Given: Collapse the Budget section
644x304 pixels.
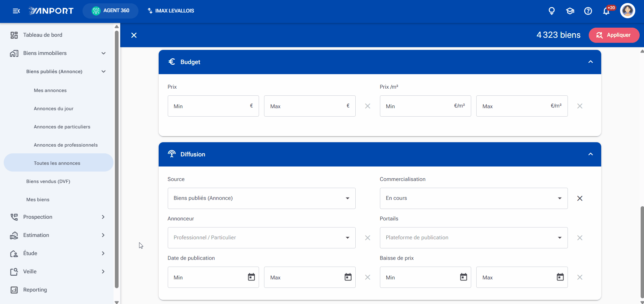Looking at the screenshot, I should pos(590,62).
